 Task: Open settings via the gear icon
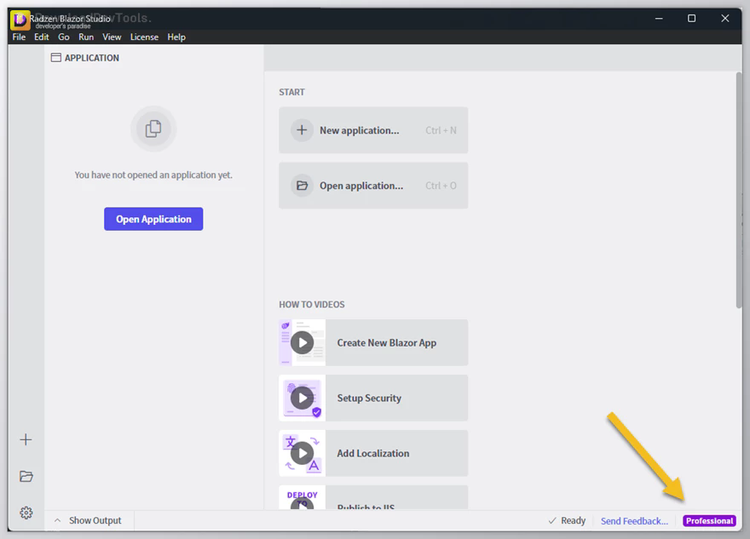[x=26, y=513]
